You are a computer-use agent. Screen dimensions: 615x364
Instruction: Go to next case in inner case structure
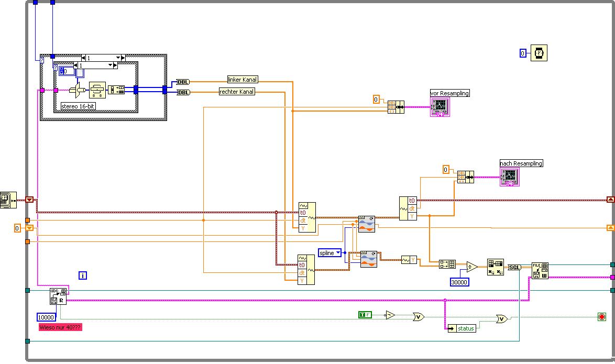tap(115, 65)
